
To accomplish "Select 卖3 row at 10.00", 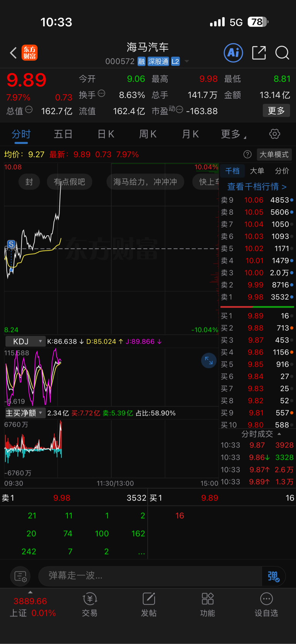I will point(257,273).
